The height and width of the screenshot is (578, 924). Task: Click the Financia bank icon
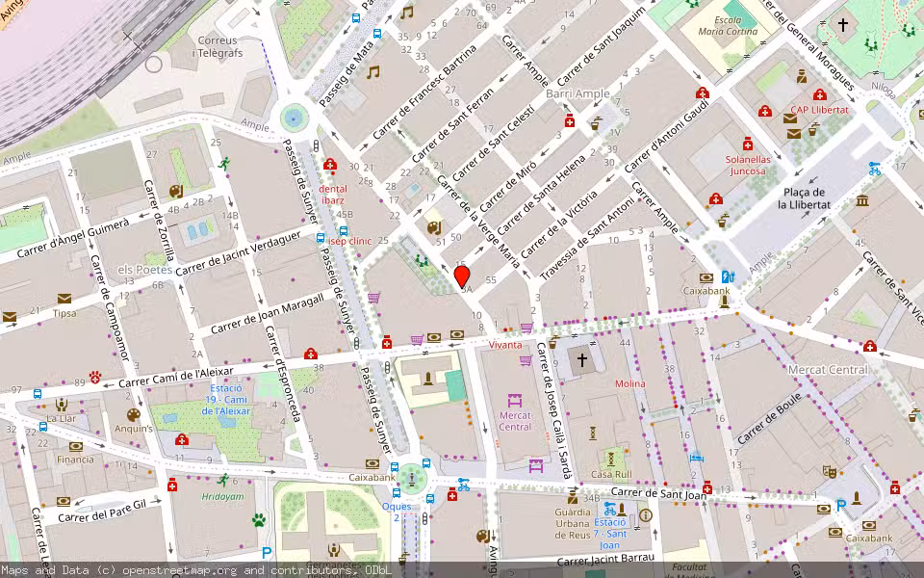[x=75, y=446]
